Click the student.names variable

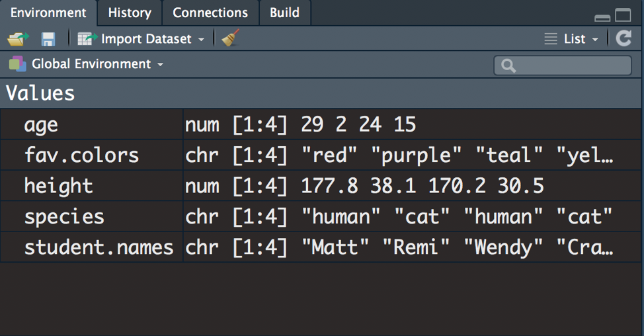click(99, 247)
